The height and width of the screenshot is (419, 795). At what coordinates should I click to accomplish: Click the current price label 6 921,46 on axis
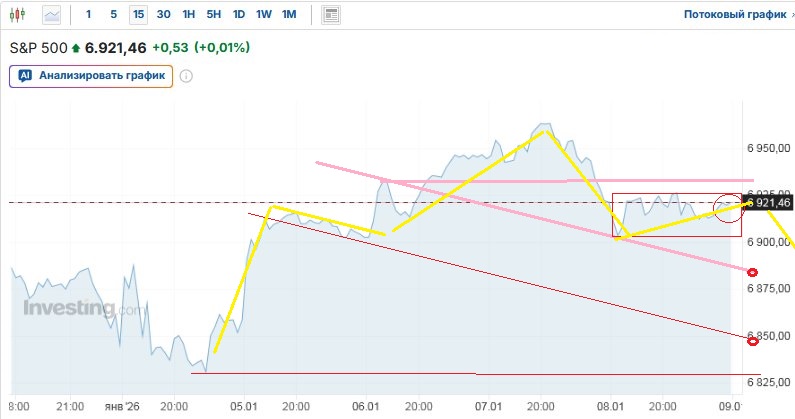[x=769, y=203]
